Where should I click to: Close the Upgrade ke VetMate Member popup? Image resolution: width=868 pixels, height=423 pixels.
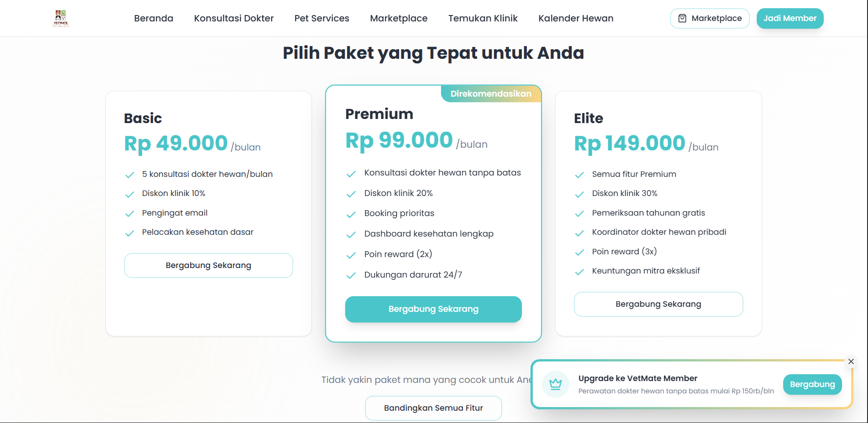pos(851,361)
